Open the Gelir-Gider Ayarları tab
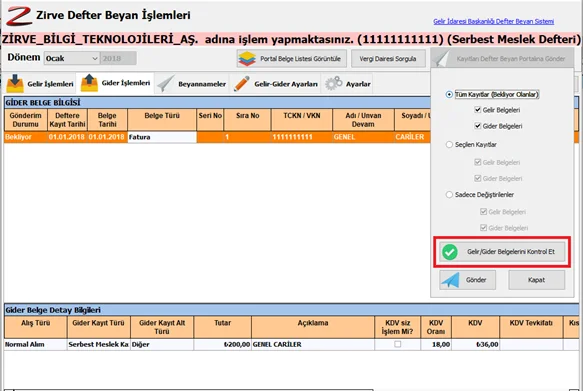Viewport: 583px width, 391px height. (x=276, y=84)
